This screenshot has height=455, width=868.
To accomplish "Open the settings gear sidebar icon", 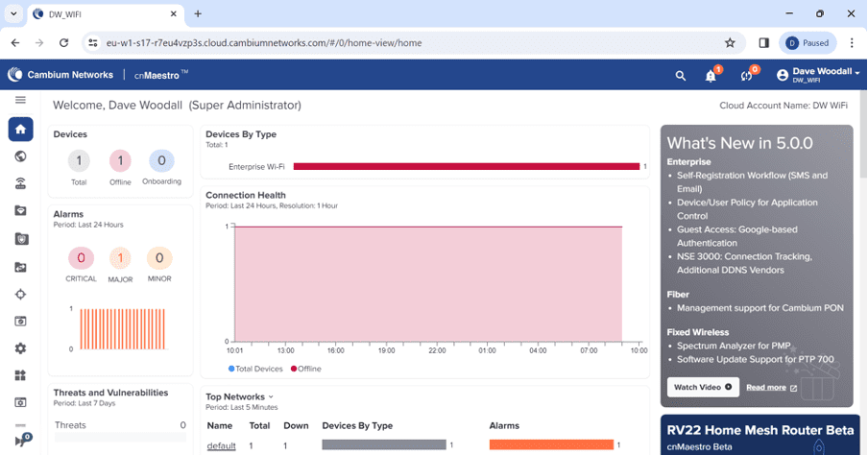I will (x=20, y=348).
